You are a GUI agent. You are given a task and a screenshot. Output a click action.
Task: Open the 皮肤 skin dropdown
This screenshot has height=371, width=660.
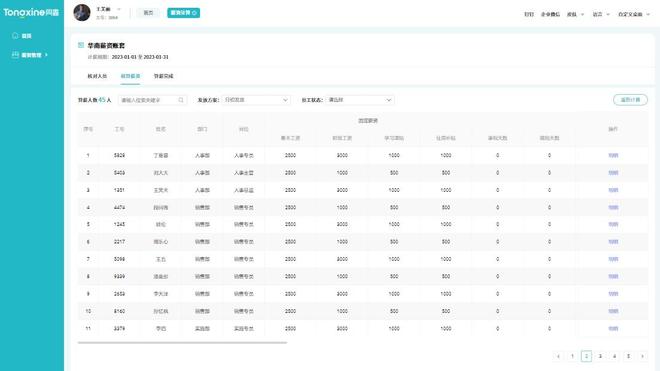click(575, 14)
